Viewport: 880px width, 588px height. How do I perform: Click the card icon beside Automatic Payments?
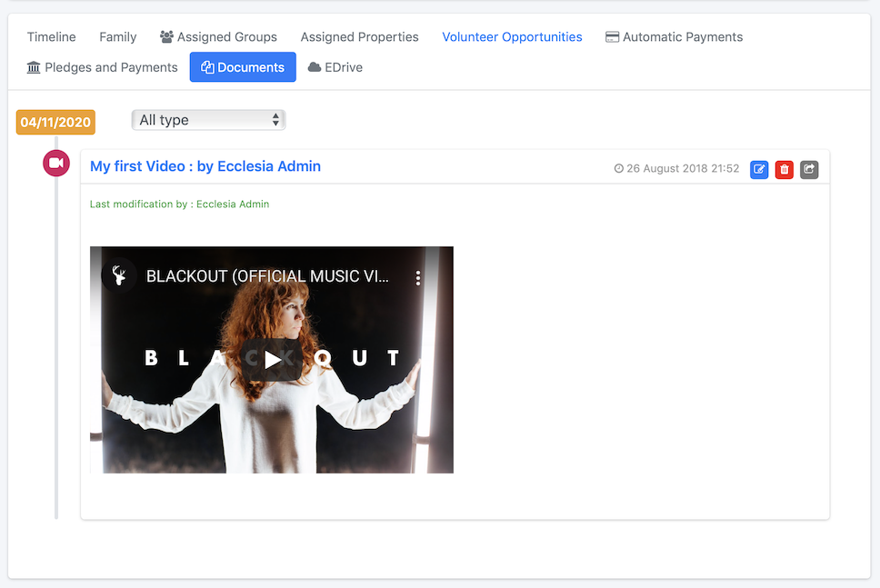click(613, 37)
